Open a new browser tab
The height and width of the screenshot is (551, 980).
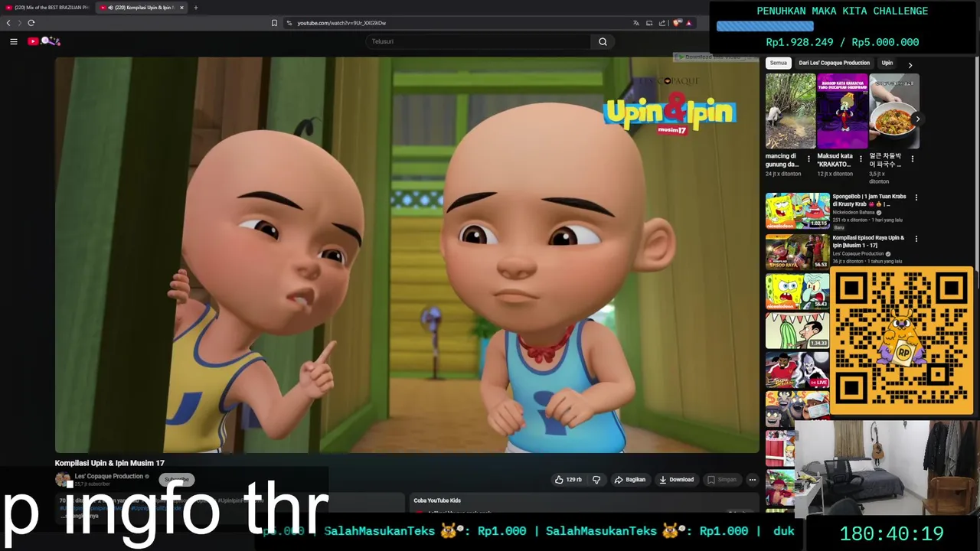(x=195, y=8)
